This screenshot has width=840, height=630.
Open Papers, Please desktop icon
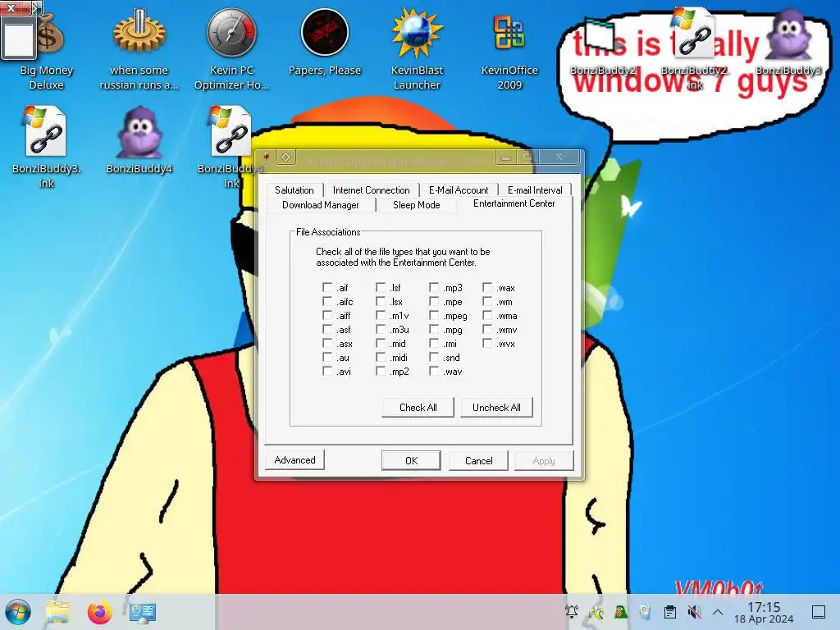[325, 33]
